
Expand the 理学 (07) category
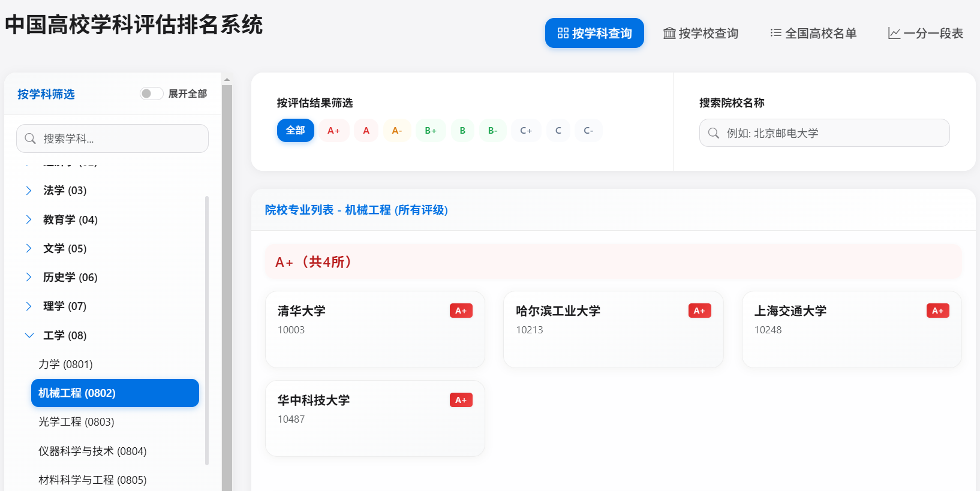(29, 306)
